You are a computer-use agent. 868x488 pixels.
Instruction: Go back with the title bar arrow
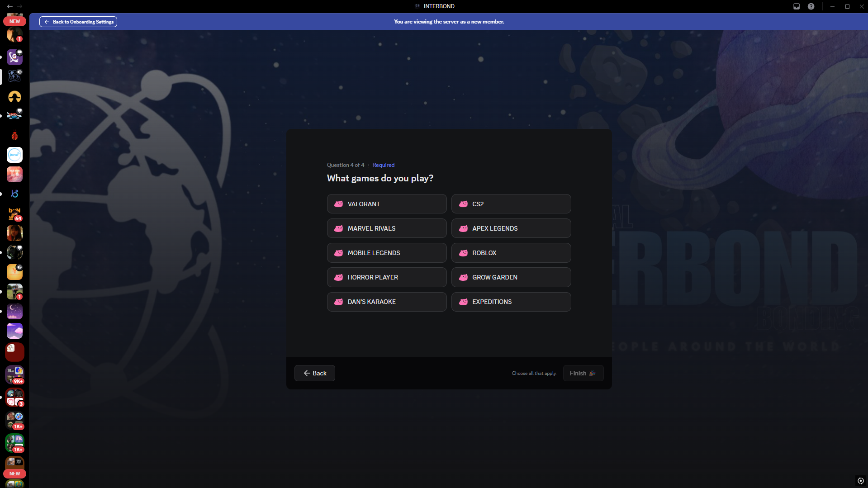click(x=9, y=6)
